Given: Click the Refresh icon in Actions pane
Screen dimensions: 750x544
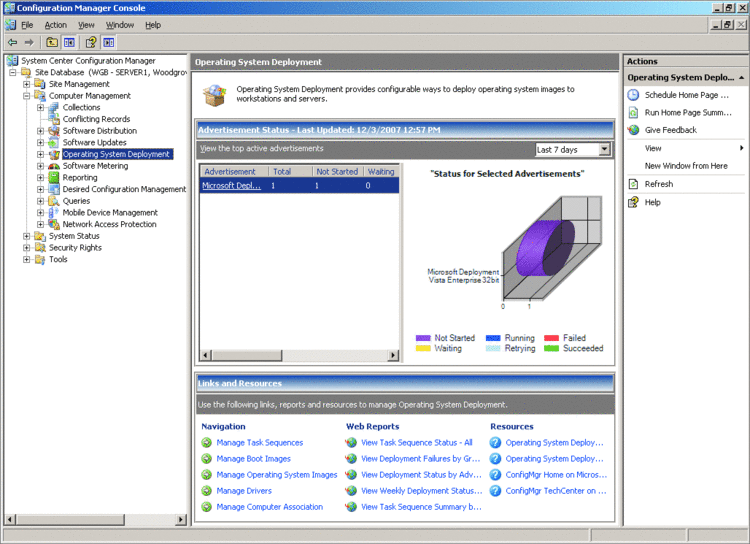Looking at the screenshot, I should click(x=633, y=184).
